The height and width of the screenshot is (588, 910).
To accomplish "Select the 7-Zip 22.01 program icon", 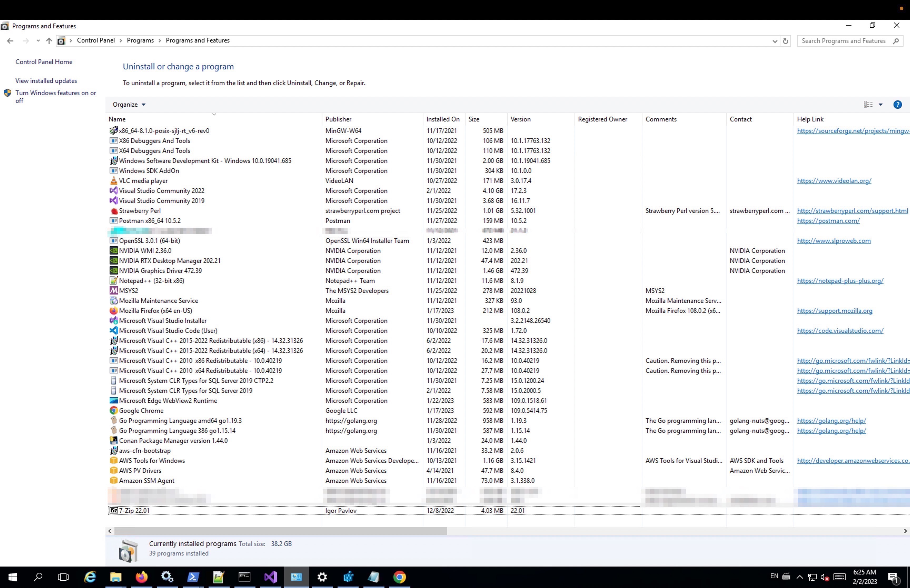I will pyautogui.click(x=113, y=511).
